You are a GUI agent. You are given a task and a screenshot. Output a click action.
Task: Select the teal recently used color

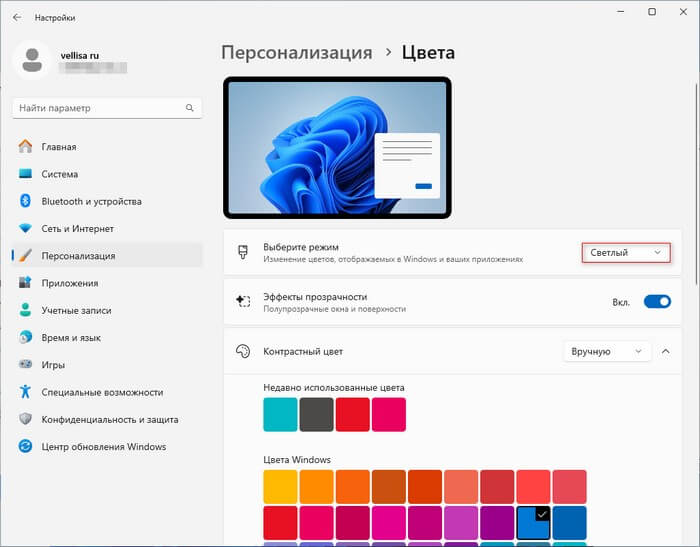click(280, 414)
